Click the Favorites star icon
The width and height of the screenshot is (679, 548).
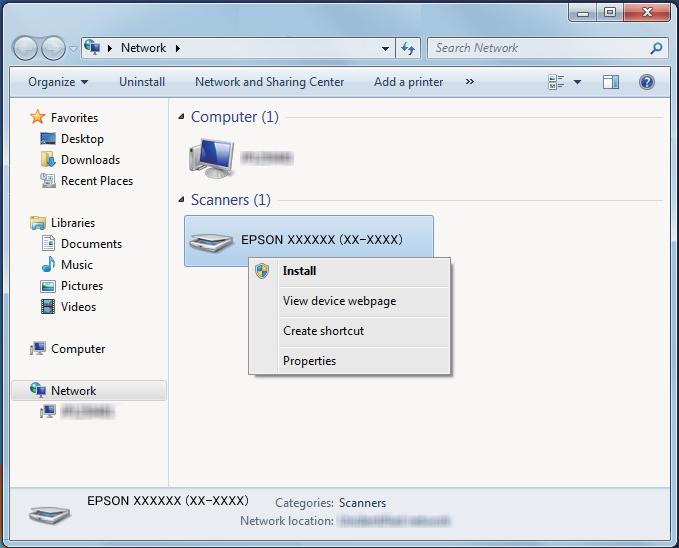[x=38, y=117]
